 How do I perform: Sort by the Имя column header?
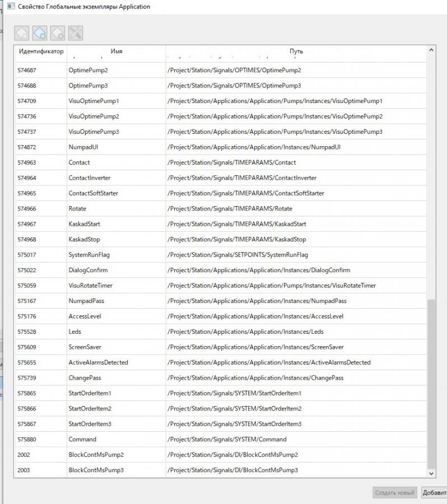click(x=116, y=52)
